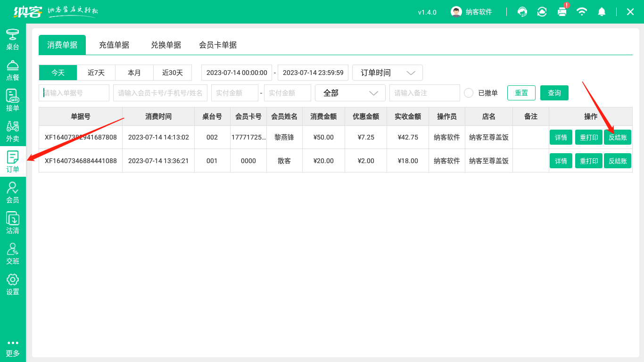Click 反结账 for table 002 order
Screen dimensions: 644x362
618,137
